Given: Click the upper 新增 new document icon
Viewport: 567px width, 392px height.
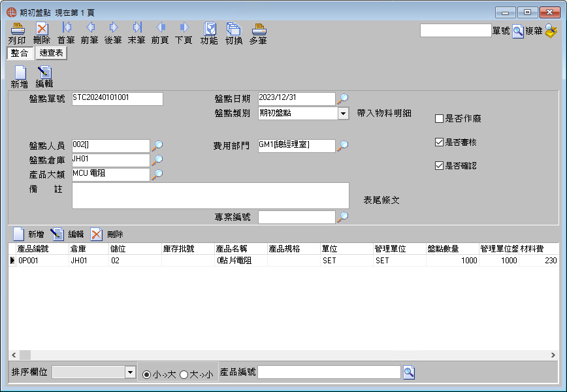Looking at the screenshot, I should point(20,73).
